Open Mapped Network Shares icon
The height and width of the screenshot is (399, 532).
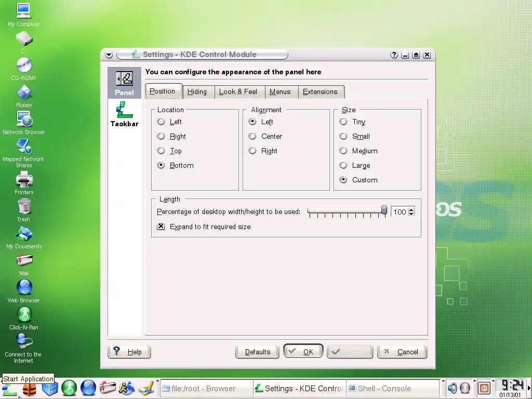click(24, 153)
